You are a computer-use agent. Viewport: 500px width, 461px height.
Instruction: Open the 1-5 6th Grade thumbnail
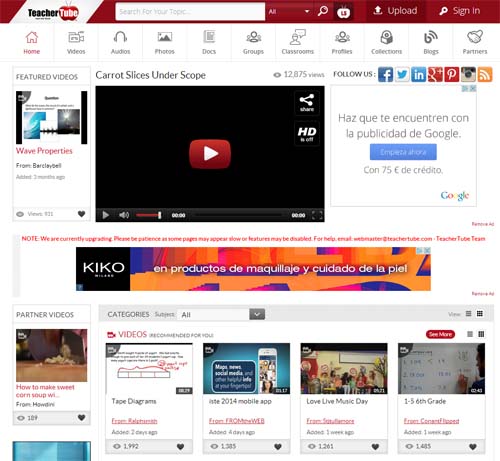(x=441, y=369)
